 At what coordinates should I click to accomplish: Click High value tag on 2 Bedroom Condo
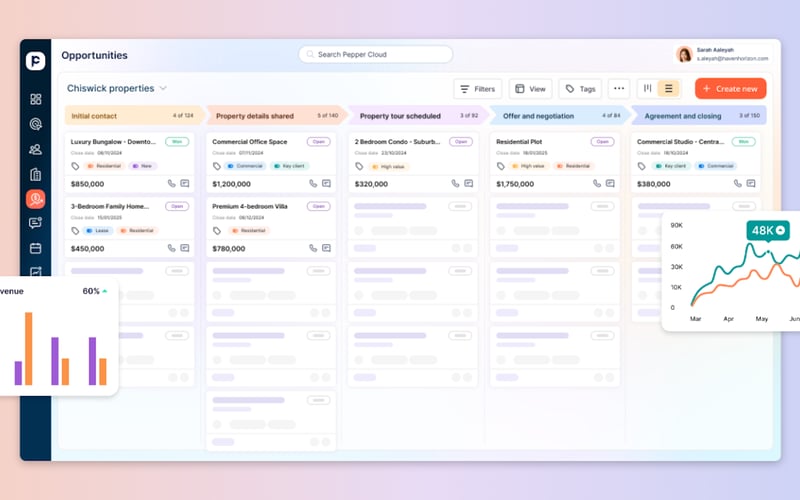coord(389,167)
